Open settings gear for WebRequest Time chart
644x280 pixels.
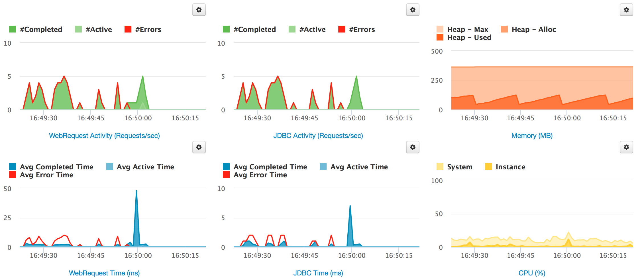[x=199, y=147]
